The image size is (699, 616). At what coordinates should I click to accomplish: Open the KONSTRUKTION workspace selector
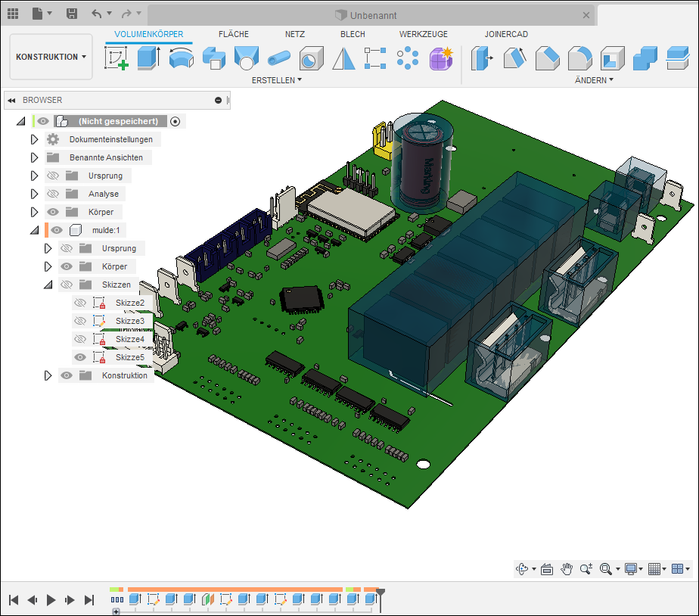click(51, 57)
